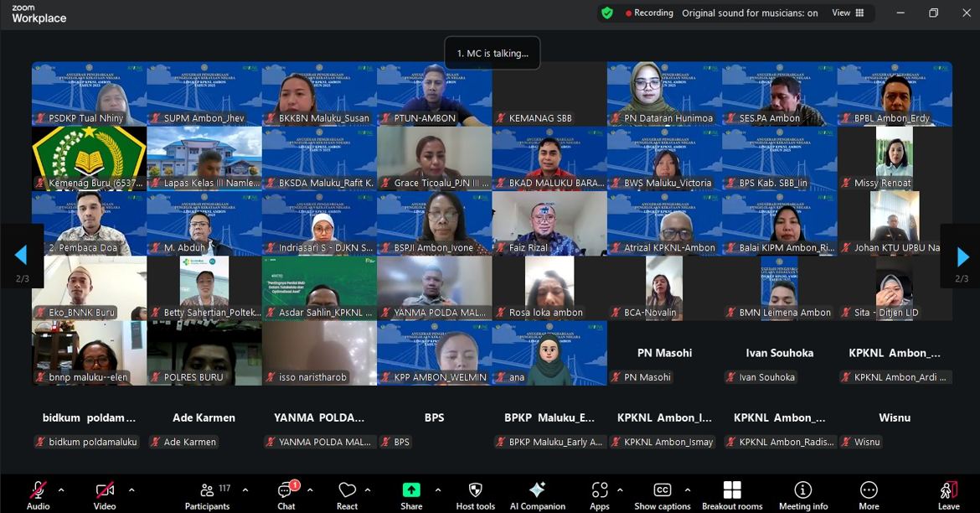This screenshot has width=980, height=513.
Task: Select PN Dataran Hunimoa video tile
Action: click(x=664, y=94)
